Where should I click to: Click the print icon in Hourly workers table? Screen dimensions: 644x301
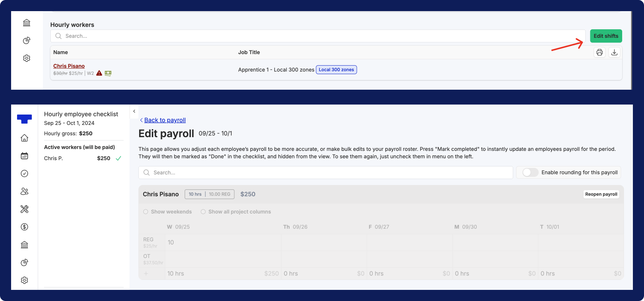click(x=600, y=52)
